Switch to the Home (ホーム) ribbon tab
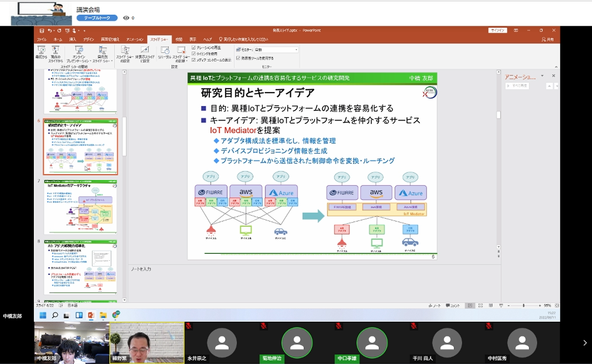Screen dimensions: 592x364 pos(58,39)
